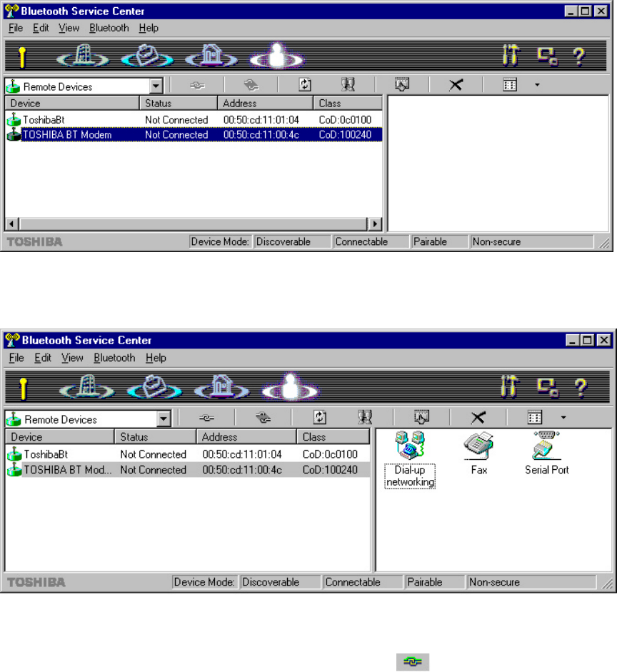Open the File menu in lower window
617x672 pixels.
[16, 358]
